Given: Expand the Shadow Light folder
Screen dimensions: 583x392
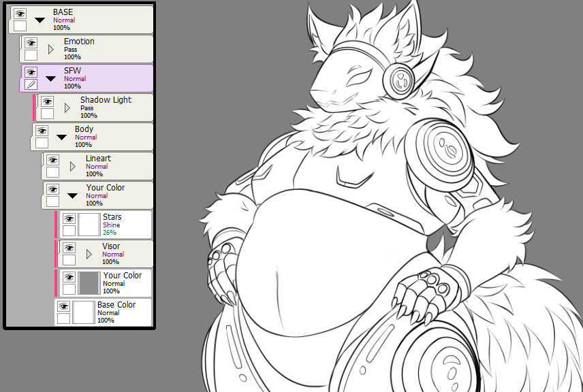Looking at the screenshot, I should (x=67, y=108).
